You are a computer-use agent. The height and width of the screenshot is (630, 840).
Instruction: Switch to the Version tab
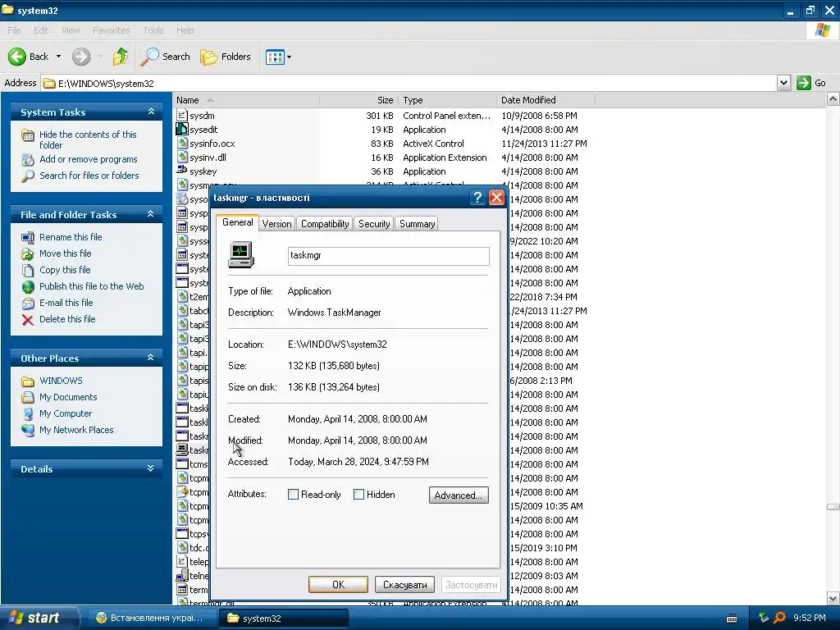coord(277,224)
